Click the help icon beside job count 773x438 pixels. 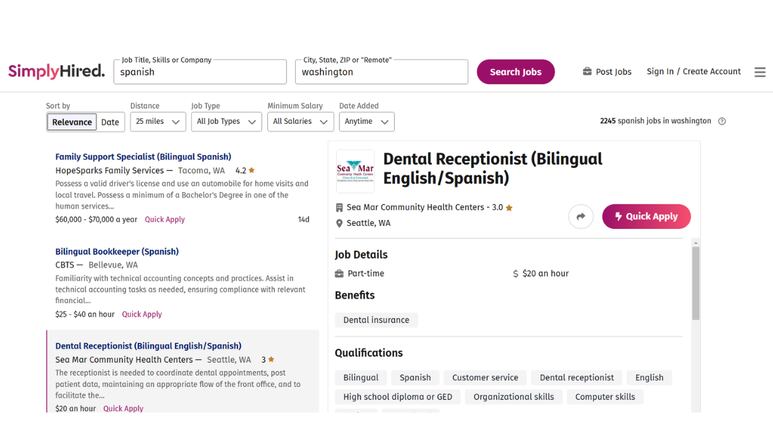722,121
